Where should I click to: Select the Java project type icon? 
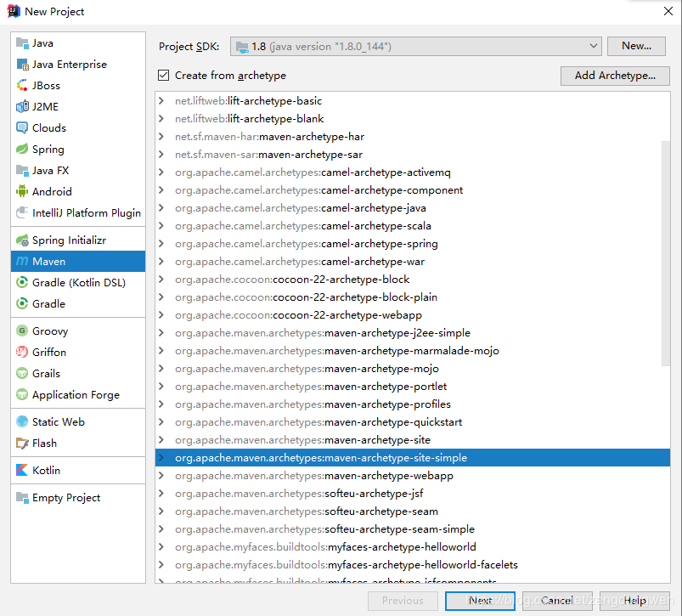click(x=22, y=43)
